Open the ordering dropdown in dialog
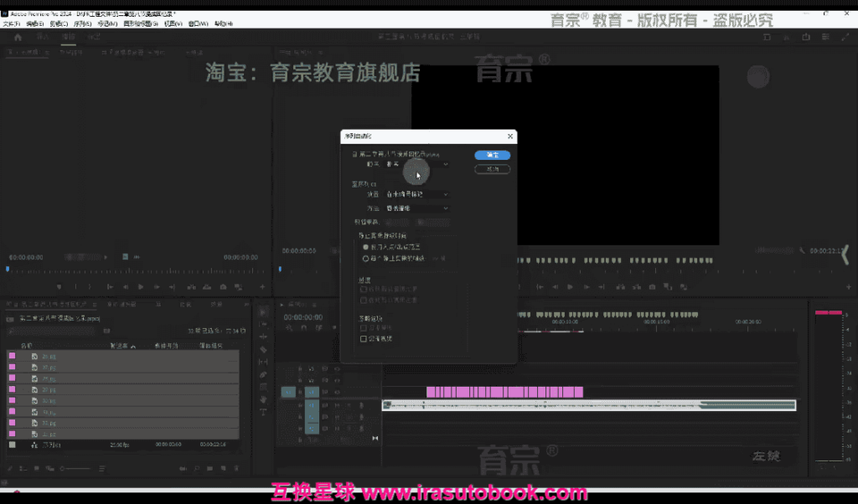Screen dimensions: 858x504 point(416,164)
